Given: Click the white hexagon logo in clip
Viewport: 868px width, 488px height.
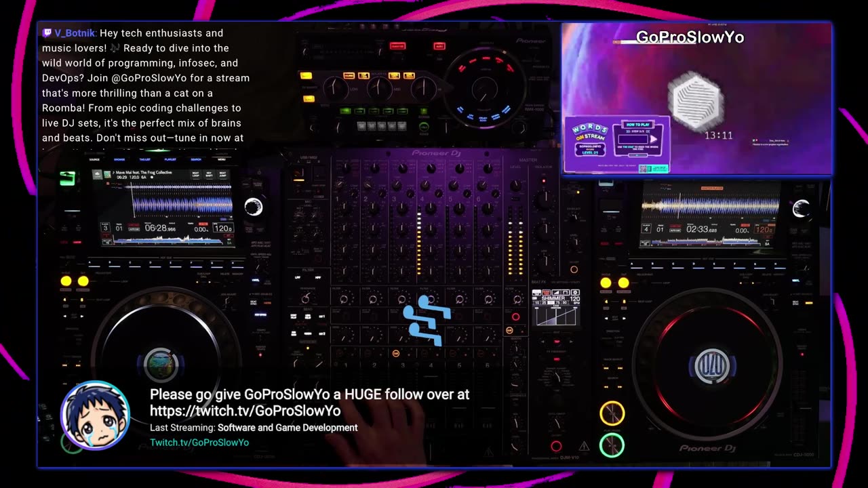Looking at the screenshot, I should tap(695, 100).
